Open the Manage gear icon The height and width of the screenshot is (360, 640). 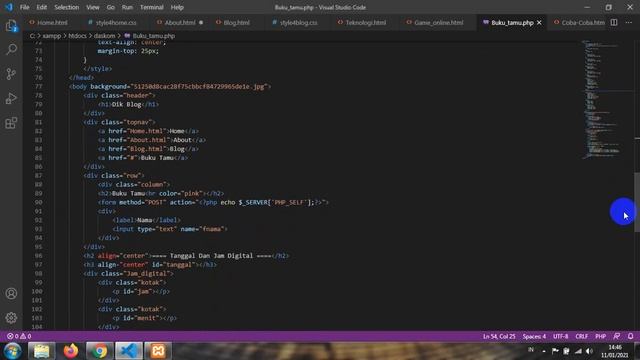click(11, 318)
